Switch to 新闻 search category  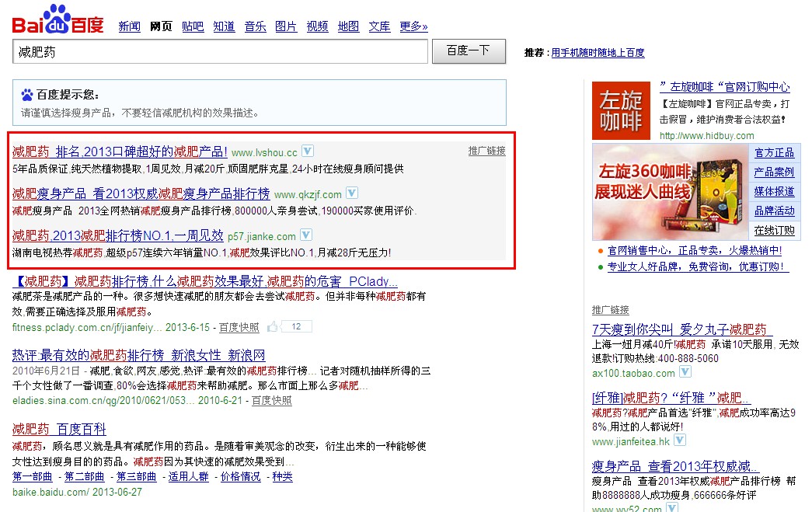(x=130, y=26)
